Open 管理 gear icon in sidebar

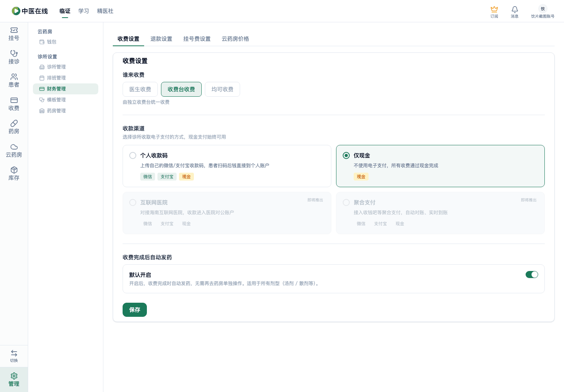(x=14, y=379)
